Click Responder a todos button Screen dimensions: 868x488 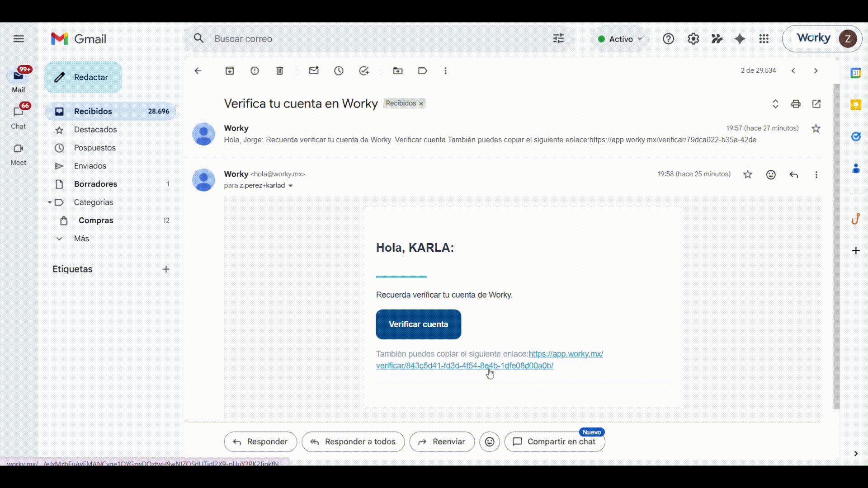(x=353, y=442)
